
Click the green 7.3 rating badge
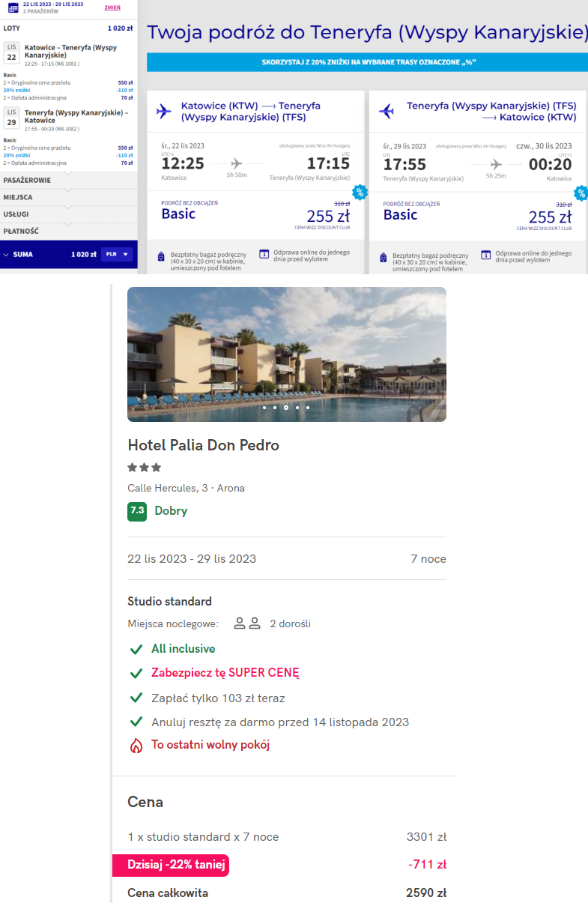[x=137, y=511]
